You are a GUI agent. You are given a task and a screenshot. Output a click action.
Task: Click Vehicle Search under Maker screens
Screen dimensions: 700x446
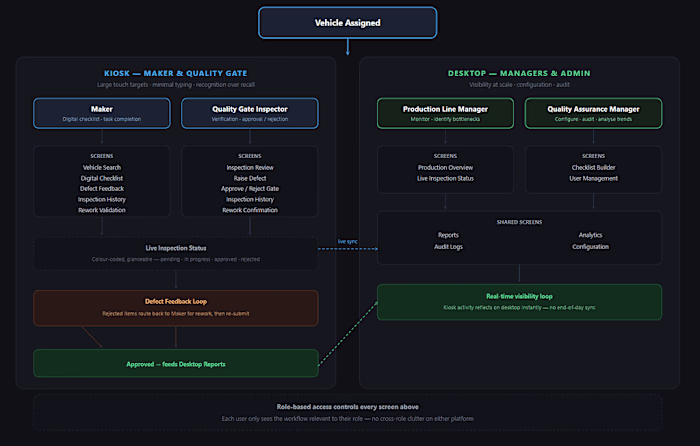tap(102, 167)
